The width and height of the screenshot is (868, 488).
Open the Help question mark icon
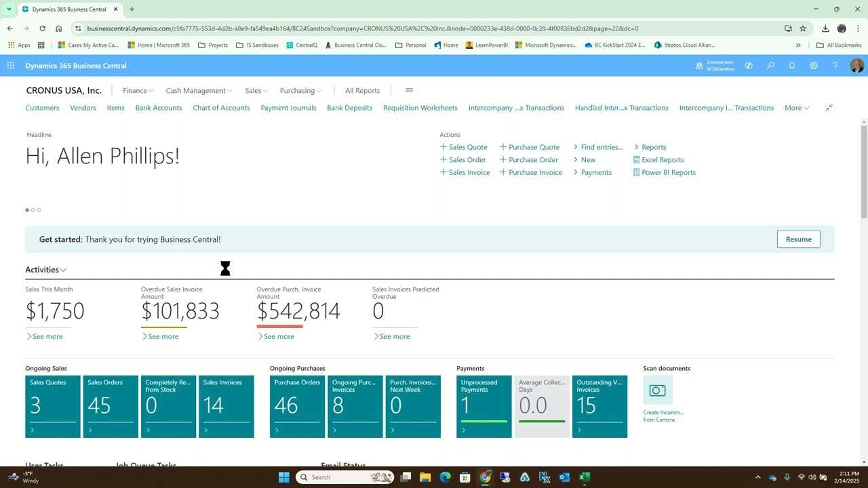pyautogui.click(x=835, y=66)
